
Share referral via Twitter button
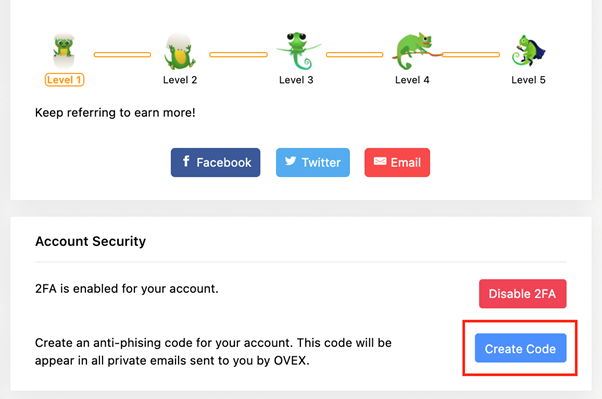pyautogui.click(x=313, y=162)
